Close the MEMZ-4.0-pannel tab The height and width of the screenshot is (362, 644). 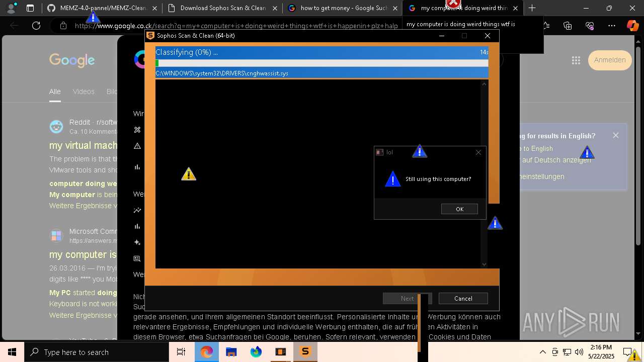[154, 8]
